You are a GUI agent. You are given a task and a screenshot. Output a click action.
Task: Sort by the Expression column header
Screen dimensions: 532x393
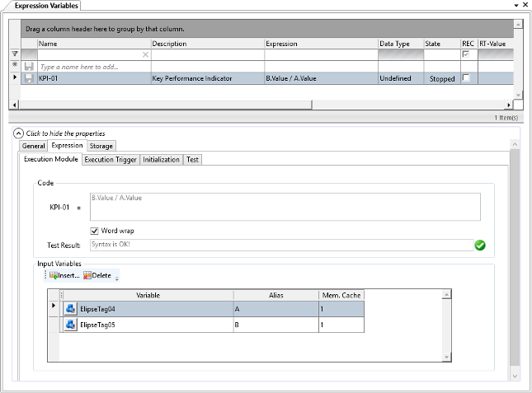pos(322,44)
